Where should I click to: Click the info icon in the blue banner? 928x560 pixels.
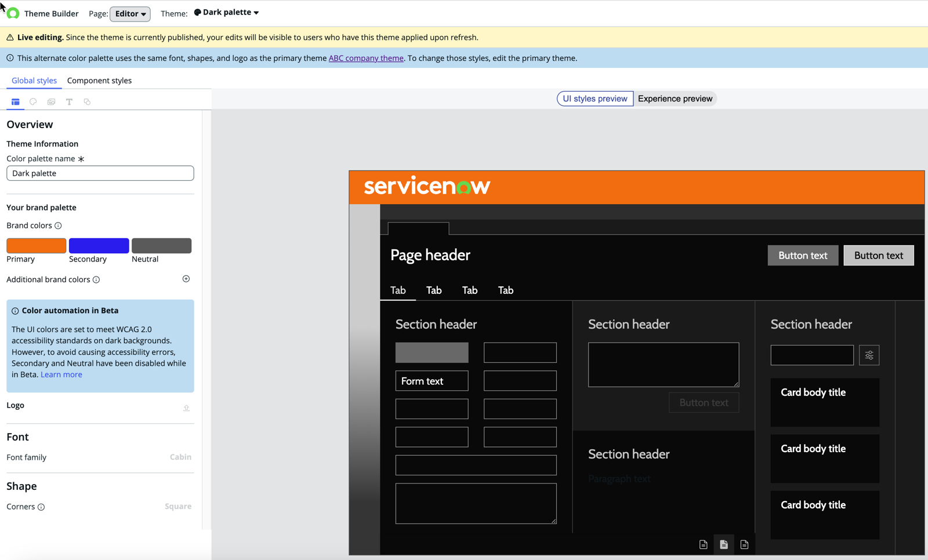[x=10, y=58]
